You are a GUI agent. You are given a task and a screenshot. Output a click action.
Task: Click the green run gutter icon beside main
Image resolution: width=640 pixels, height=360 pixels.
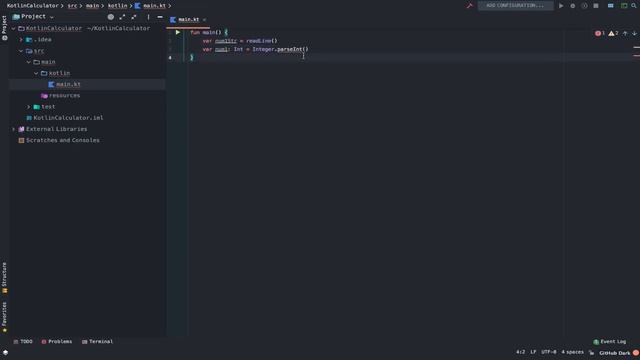(x=178, y=32)
